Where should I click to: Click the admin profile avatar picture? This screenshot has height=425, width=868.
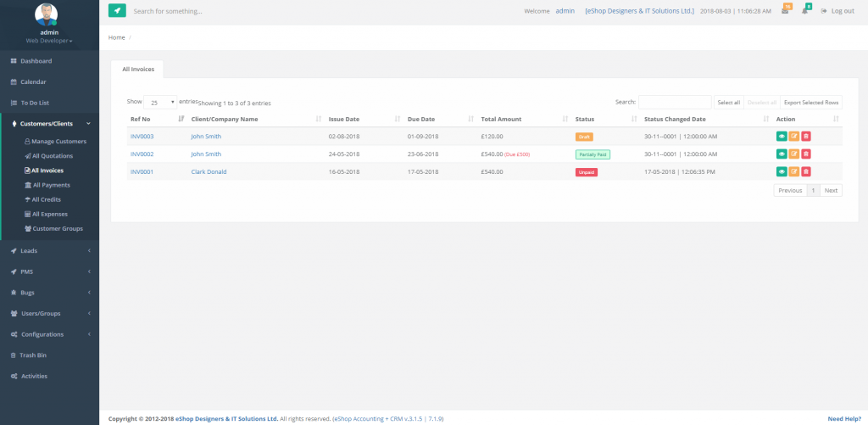(x=49, y=14)
